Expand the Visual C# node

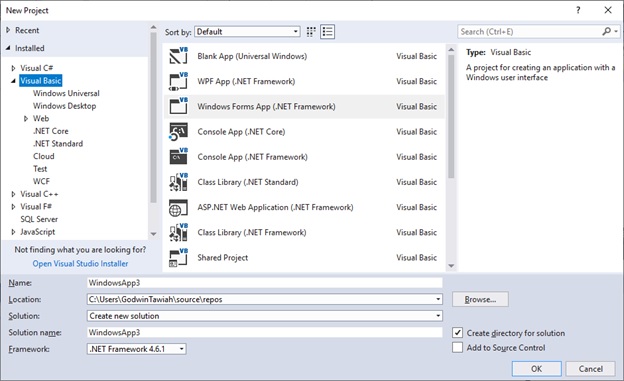point(13,68)
